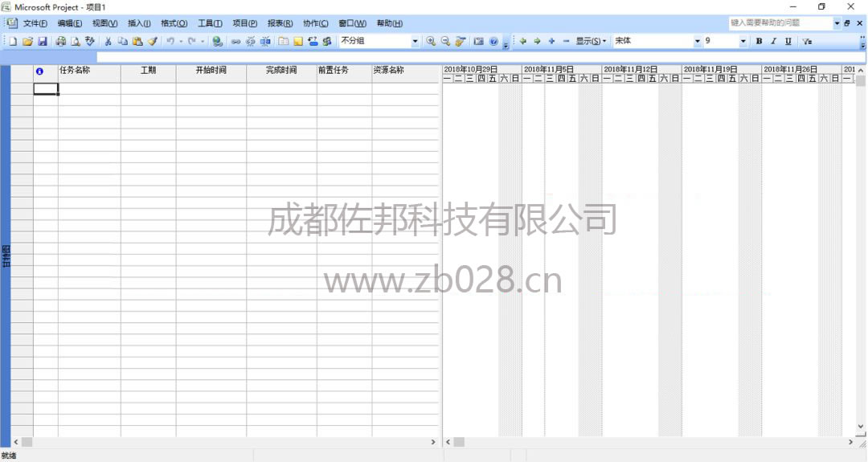
Task: Open Microsoft Project Help icon
Action: pyautogui.click(x=493, y=42)
